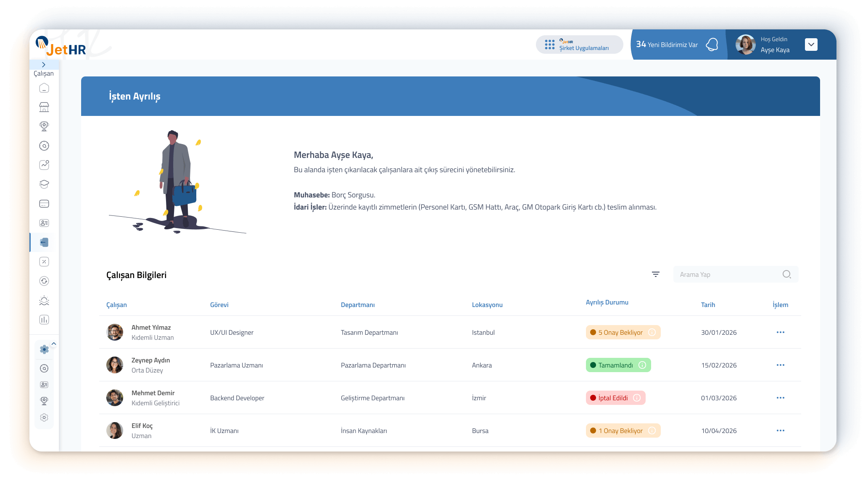Click info icon on İptal Edildi badge
868x483 pixels.
[637, 398]
